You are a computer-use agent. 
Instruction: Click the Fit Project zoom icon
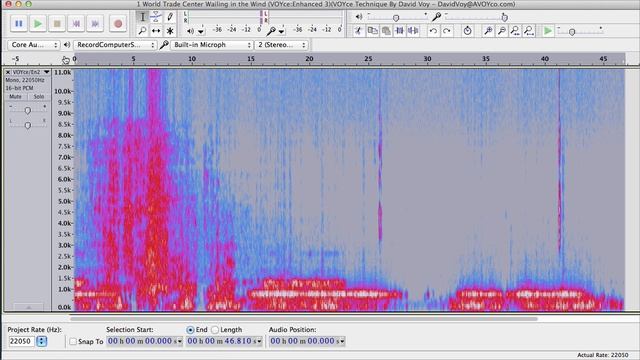click(x=529, y=31)
